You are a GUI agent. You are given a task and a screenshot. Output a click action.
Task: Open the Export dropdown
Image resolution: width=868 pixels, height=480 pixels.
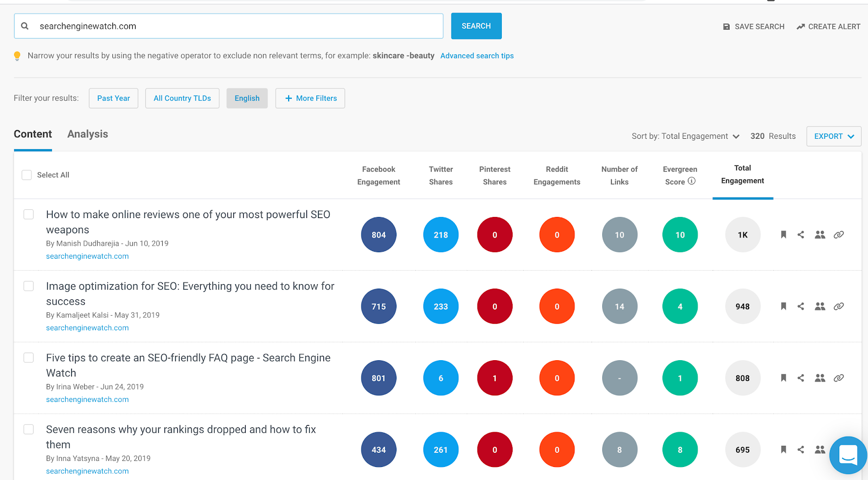[834, 136]
